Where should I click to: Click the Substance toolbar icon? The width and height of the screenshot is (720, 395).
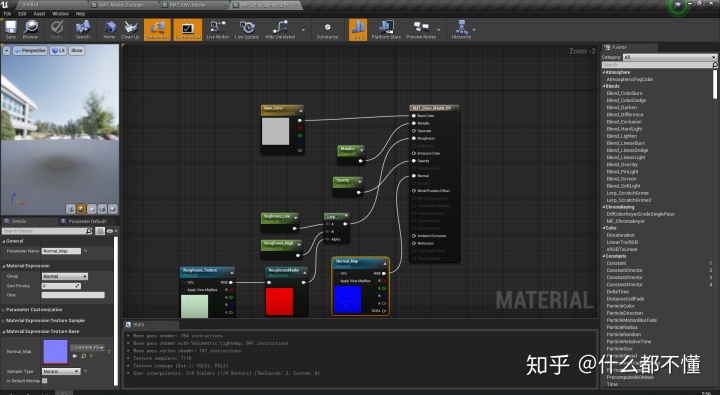pyautogui.click(x=327, y=29)
